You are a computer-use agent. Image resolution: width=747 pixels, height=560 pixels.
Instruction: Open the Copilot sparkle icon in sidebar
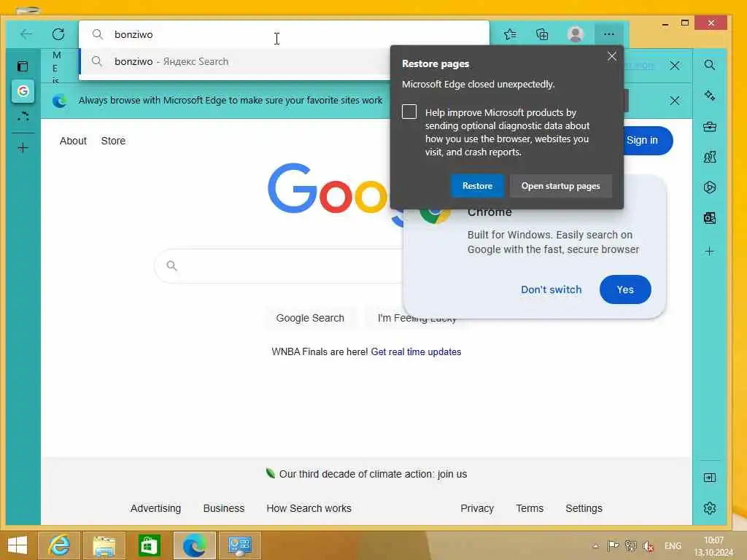tap(709, 96)
